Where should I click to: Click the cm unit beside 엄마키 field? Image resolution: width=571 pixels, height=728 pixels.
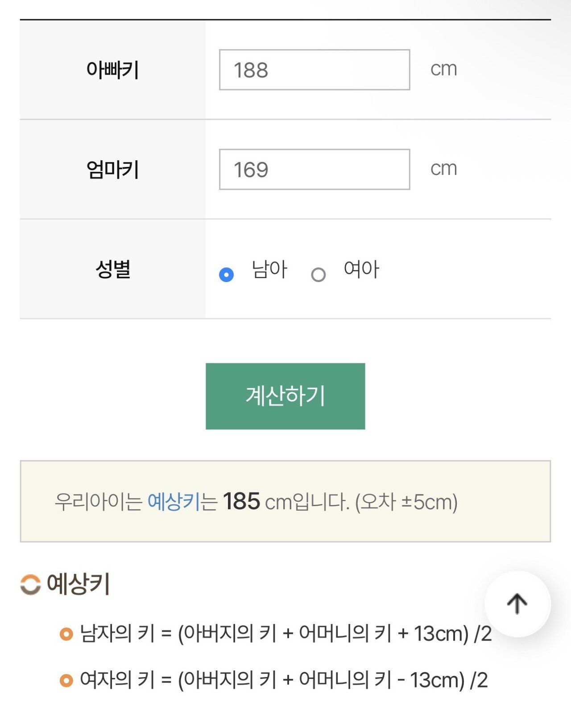click(x=443, y=169)
